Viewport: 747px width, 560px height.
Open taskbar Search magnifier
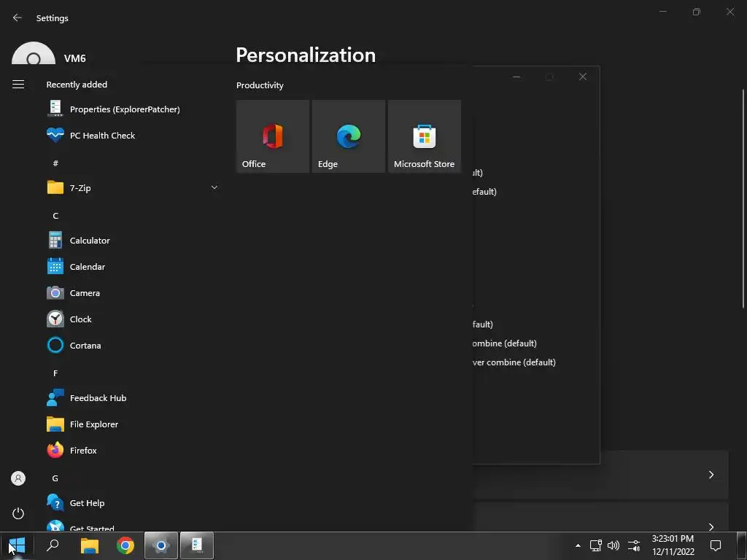(x=53, y=545)
